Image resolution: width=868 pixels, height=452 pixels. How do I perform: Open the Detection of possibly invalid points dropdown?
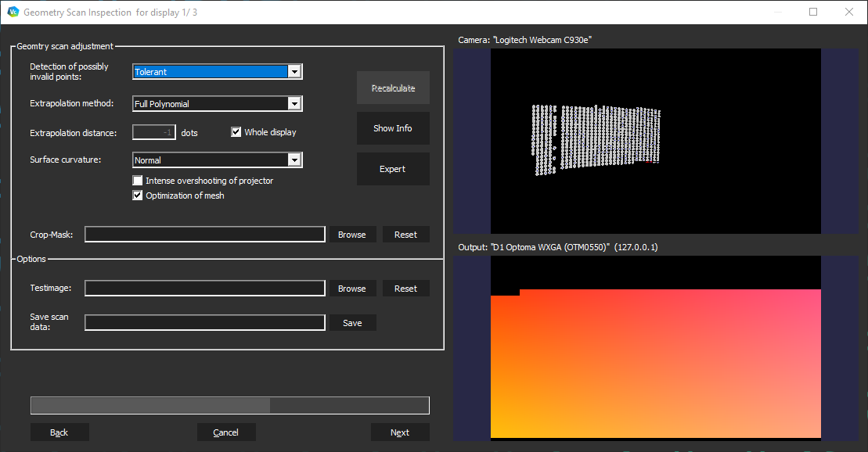295,71
